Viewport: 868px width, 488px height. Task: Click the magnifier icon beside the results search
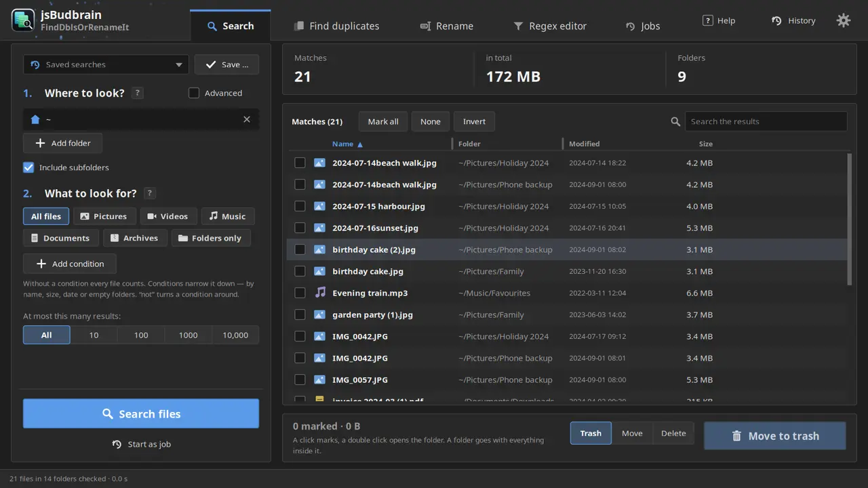click(x=675, y=121)
